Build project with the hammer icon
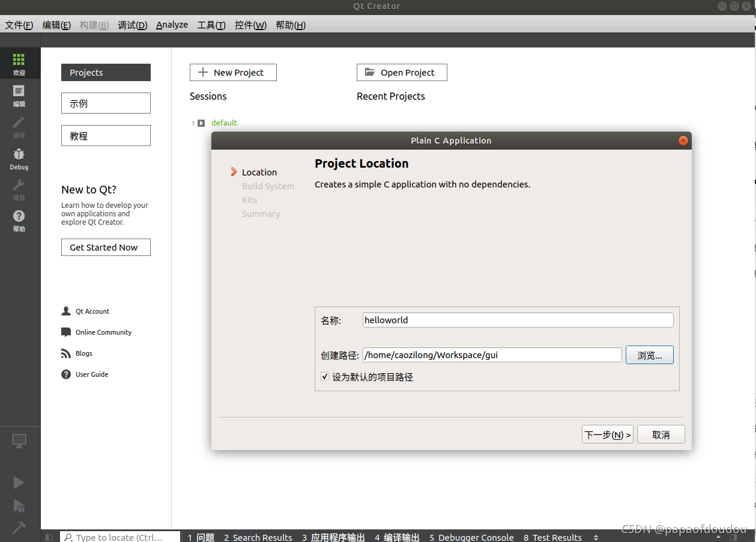 coord(19,528)
